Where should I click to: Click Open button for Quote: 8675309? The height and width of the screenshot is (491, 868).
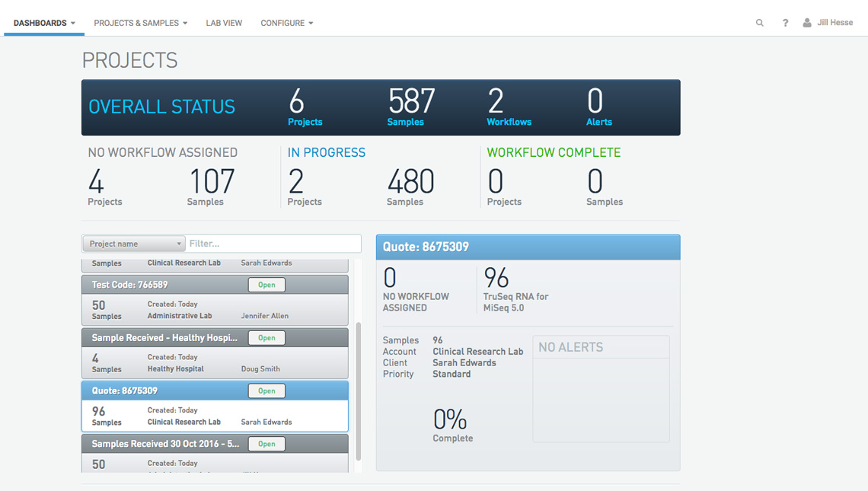tap(266, 391)
